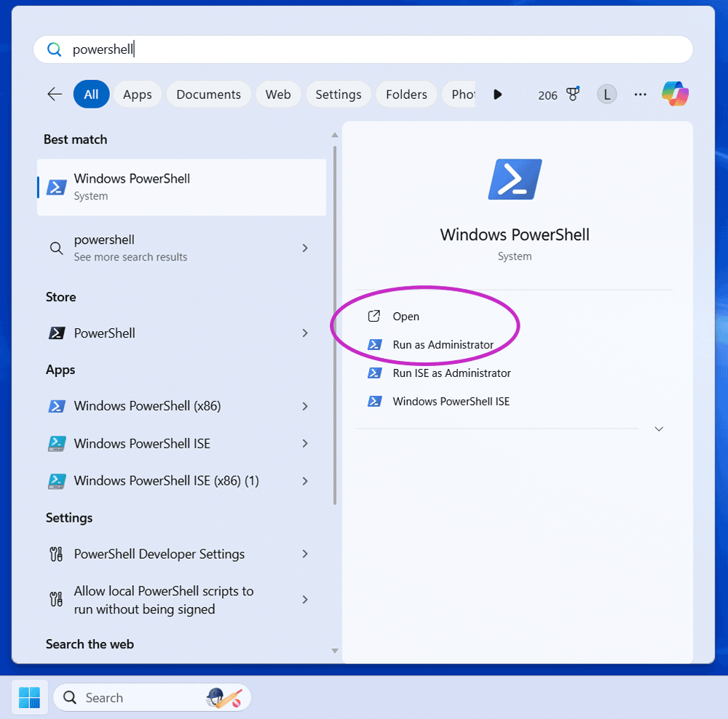
Task: Click the 206 rewards points counter
Action: pyautogui.click(x=547, y=95)
